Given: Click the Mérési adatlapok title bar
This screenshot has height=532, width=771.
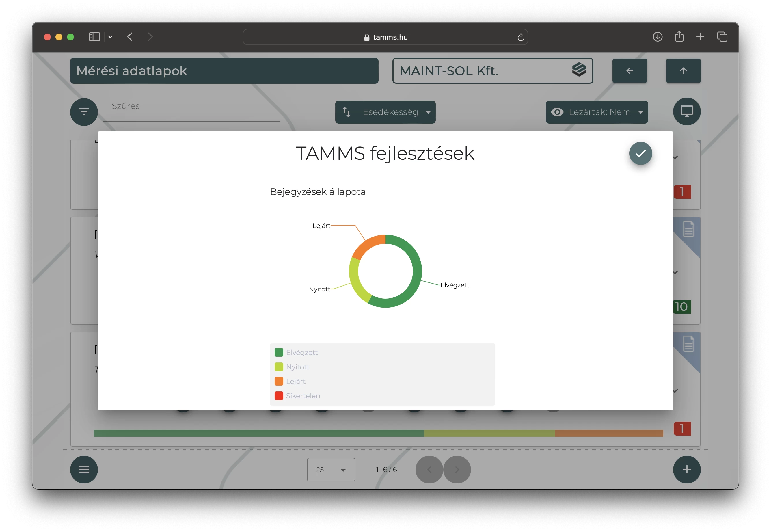Looking at the screenshot, I should pyautogui.click(x=224, y=71).
